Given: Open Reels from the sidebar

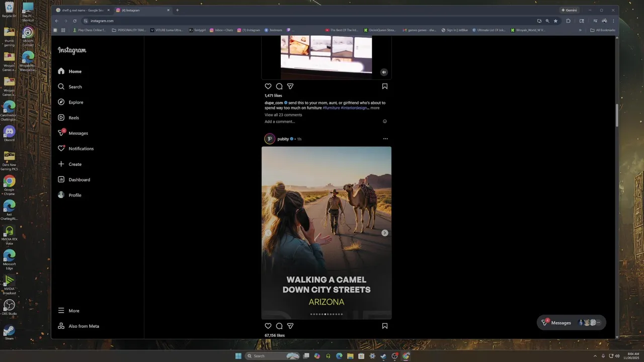Looking at the screenshot, I should [68, 118].
